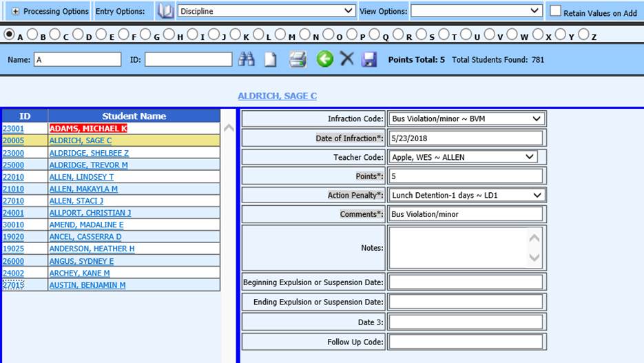
Task: Click the Date of Infraction field
Action: [x=466, y=138]
